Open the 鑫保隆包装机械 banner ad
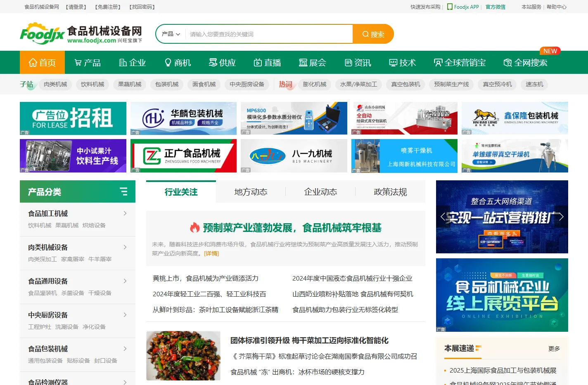This screenshot has height=385, width=588. 515,118
